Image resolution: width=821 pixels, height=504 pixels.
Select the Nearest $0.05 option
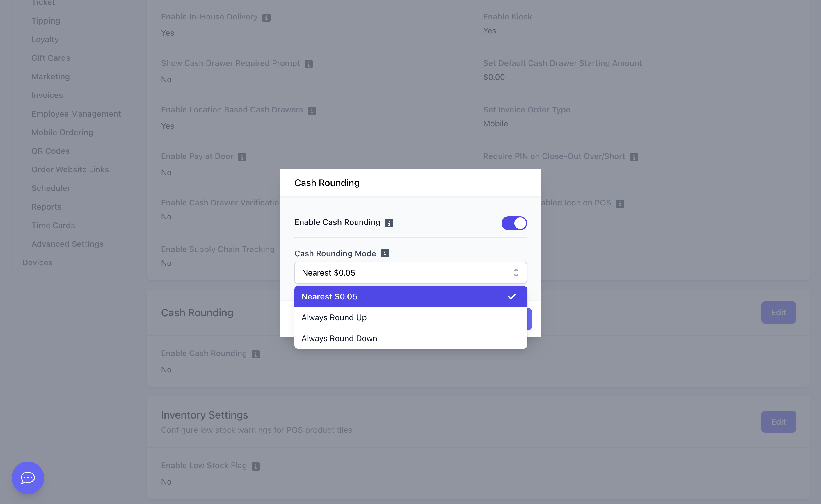point(411,296)
